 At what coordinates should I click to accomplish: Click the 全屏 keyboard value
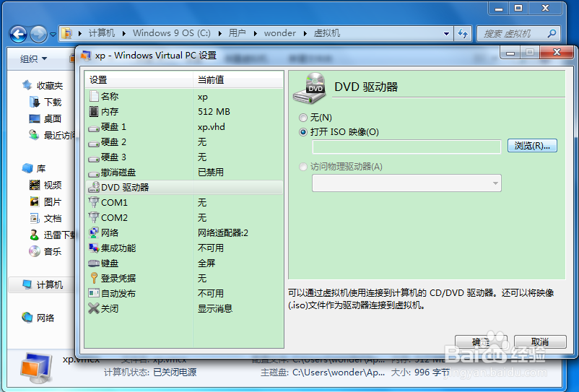click(x=206, y=263)
